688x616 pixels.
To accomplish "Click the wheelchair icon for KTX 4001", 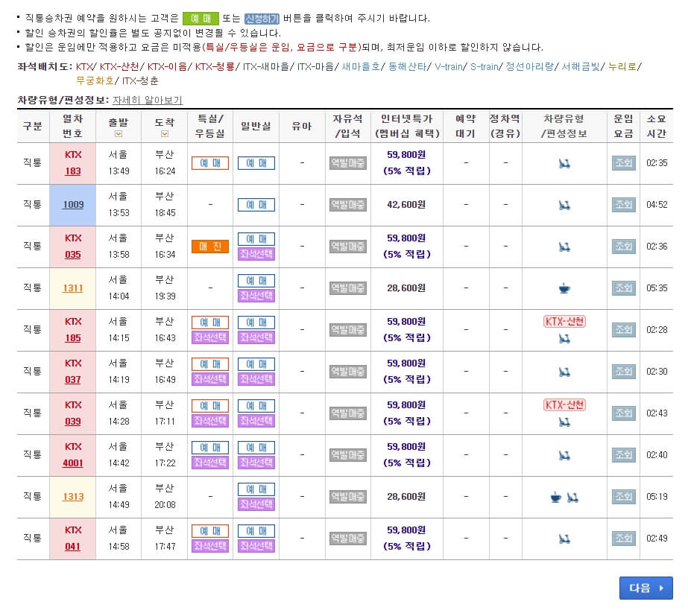I will [564, 454].
